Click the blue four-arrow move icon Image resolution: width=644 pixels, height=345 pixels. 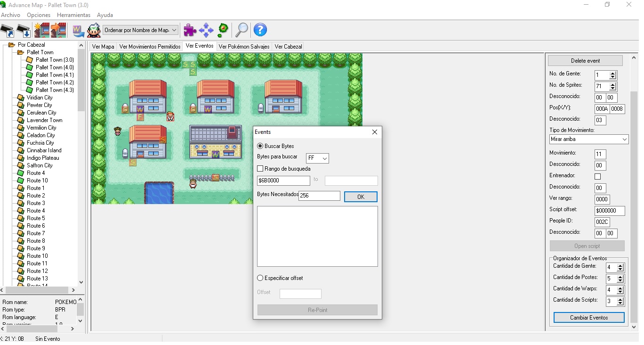[x=206, y=30]
